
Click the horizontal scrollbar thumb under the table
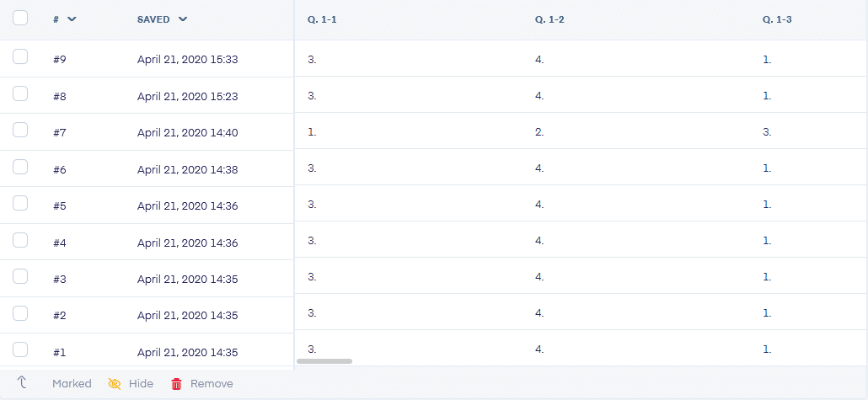click(x=324, y=361)
